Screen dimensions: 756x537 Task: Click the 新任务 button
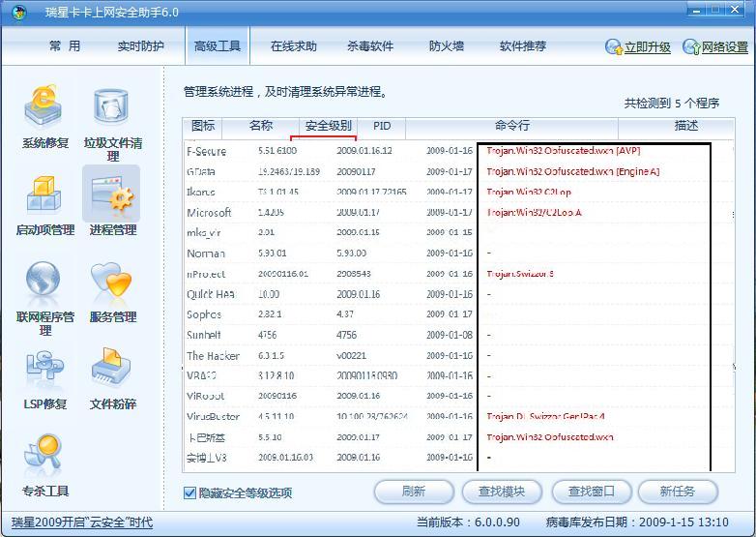click(678, 492)
